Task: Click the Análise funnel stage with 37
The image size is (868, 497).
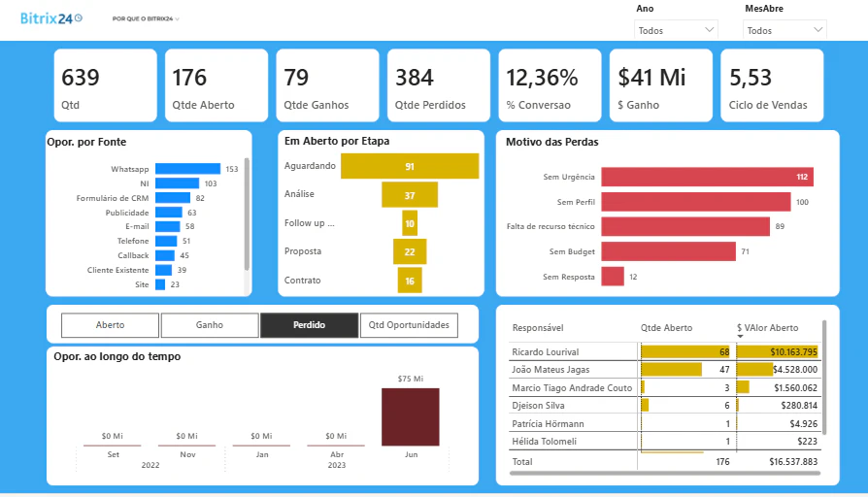Action: (x=410, y=195)
